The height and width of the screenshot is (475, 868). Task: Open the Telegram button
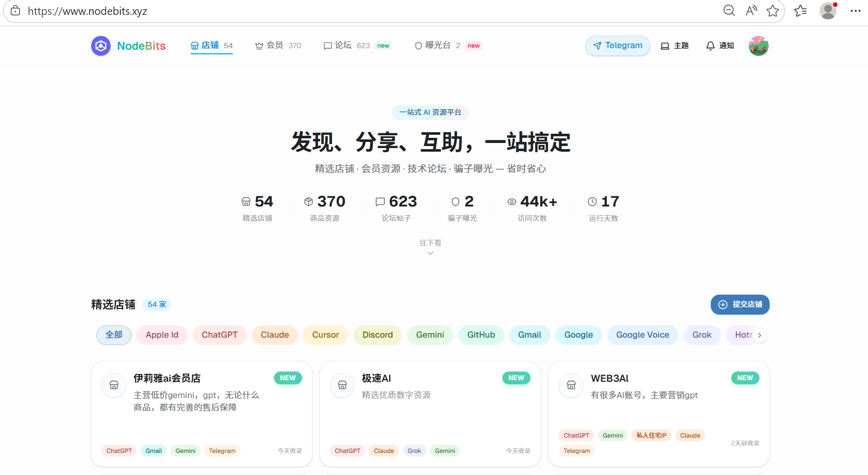click(618, 46)
